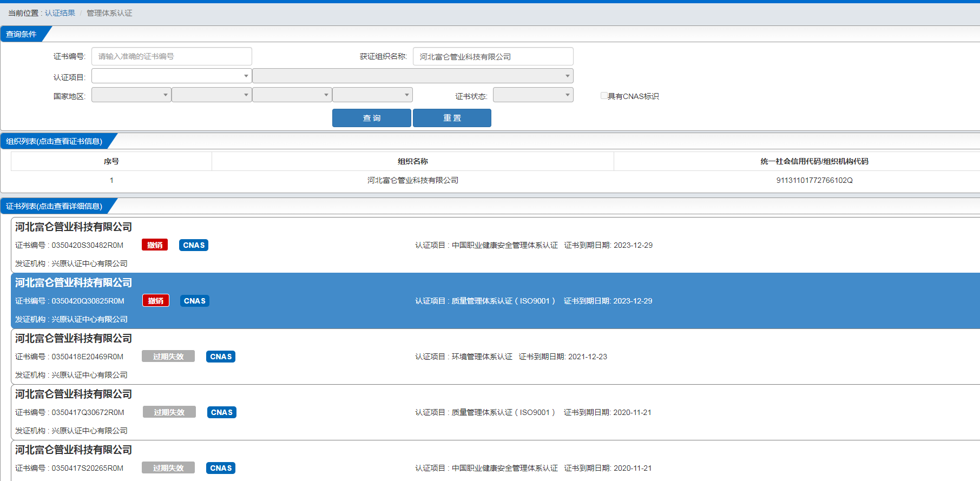Viewport: 980px width, 481px height.
Task: Open the first 国家地区 dropdown
Action: (131, 95)
